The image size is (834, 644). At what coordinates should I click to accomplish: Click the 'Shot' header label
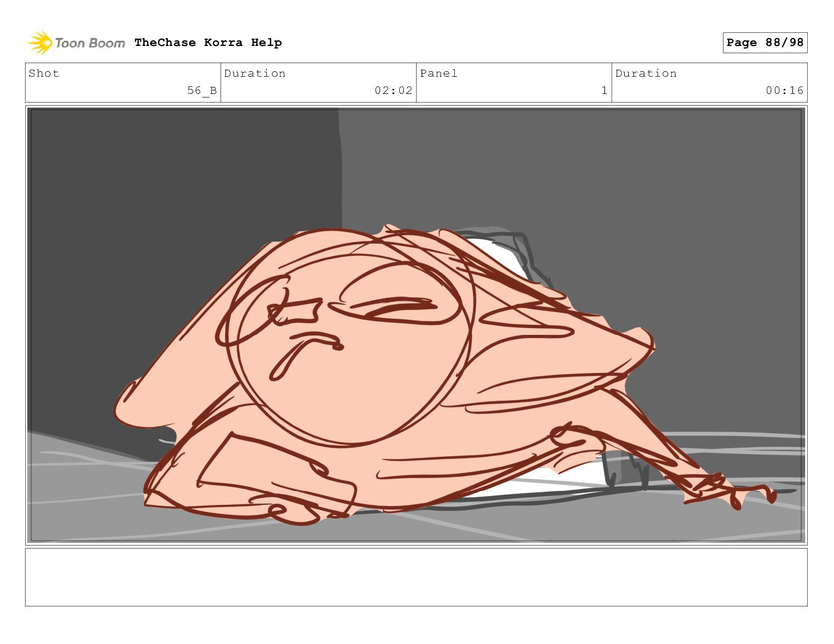pos(44,73)
